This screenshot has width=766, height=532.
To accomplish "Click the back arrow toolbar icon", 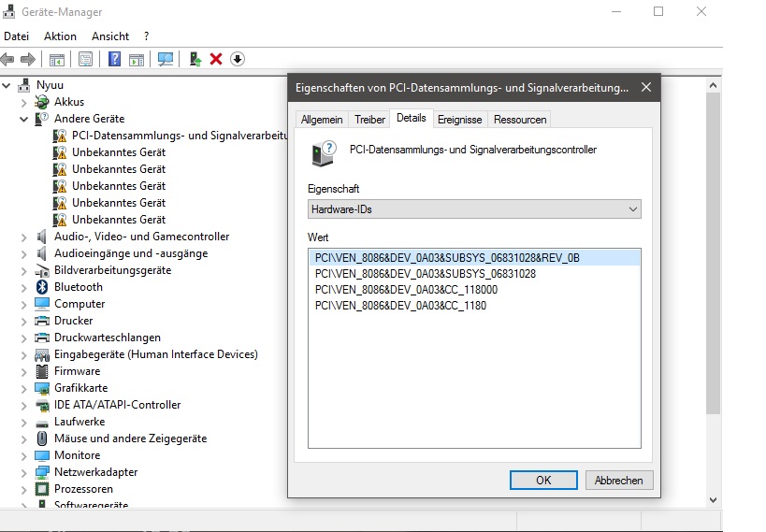I will [x=7, y=59].
